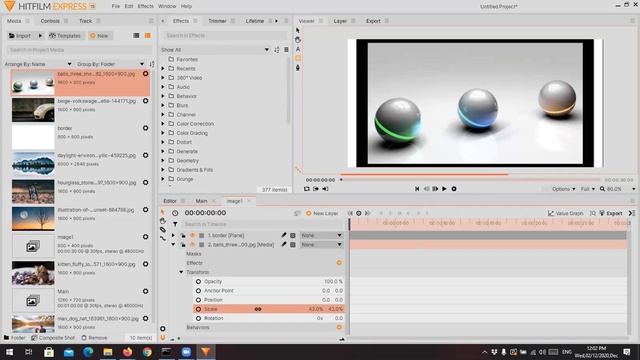Open Chrome from the taskbar
Viewport: 640px width, 360px height.
point(147,352)
